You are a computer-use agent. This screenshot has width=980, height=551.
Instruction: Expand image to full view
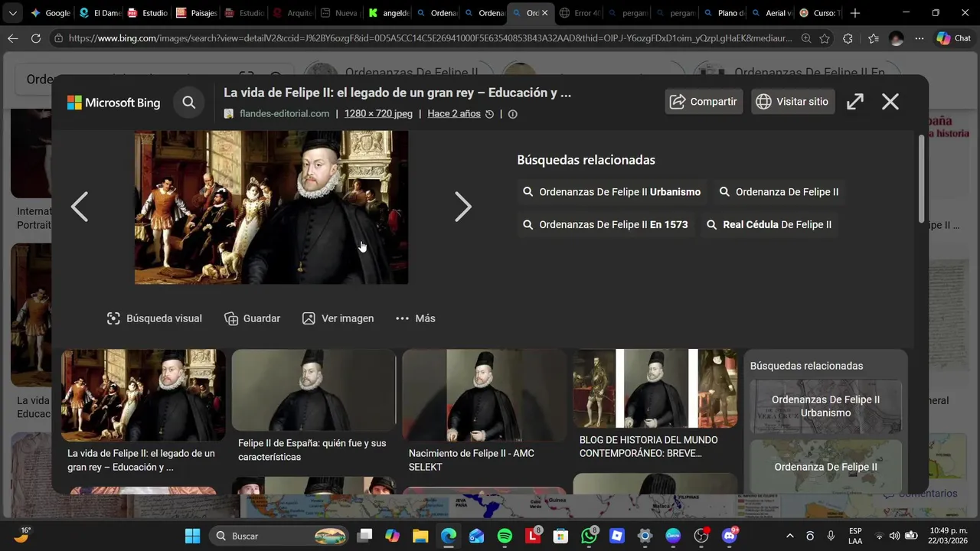[x=855, y=101]
